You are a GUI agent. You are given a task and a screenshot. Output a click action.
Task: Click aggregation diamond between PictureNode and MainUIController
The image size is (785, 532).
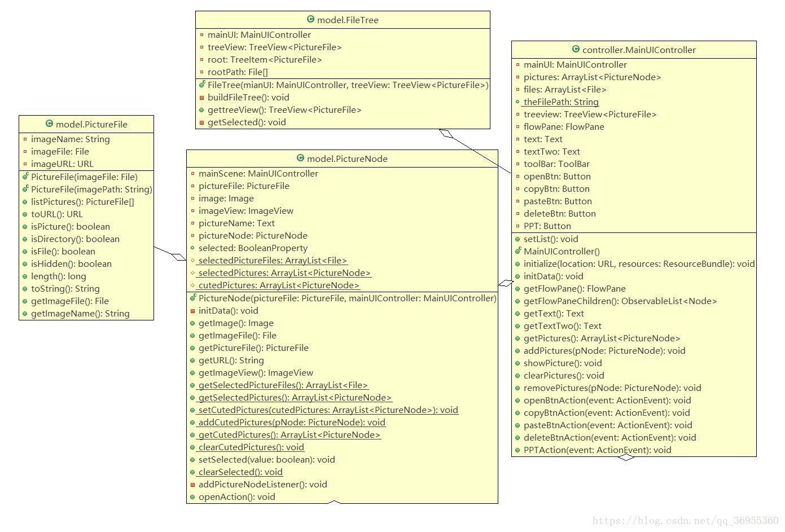tap(506, 283)
